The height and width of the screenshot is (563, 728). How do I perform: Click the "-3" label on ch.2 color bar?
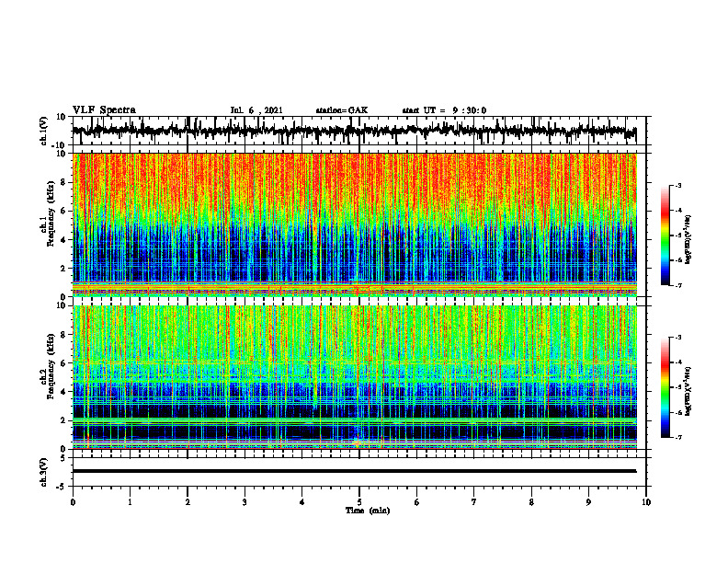point(678,338)
